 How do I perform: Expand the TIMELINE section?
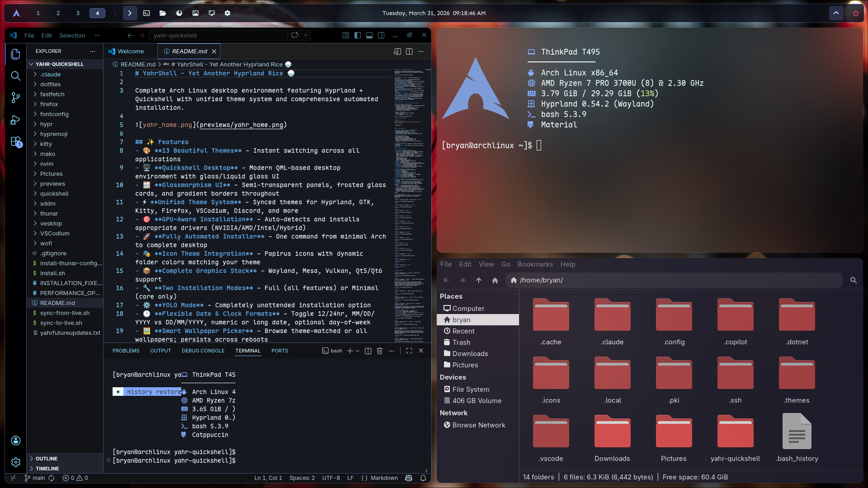[65, 469]
